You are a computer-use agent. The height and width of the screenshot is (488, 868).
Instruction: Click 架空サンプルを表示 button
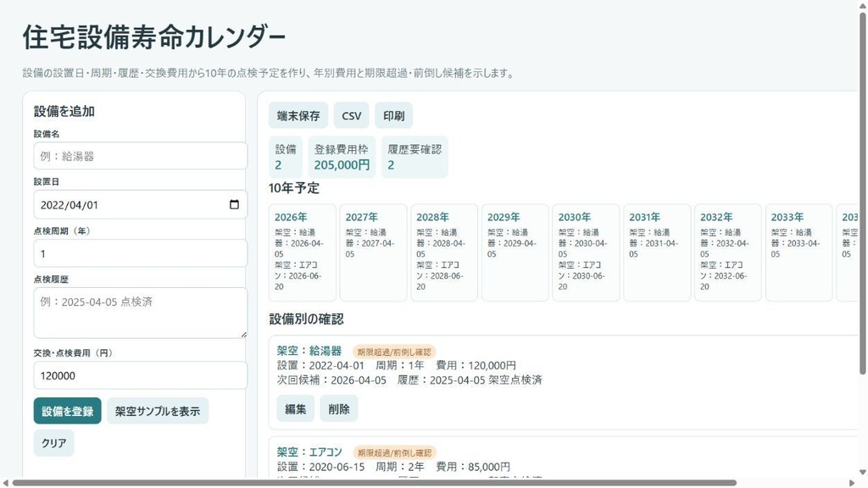158,411
